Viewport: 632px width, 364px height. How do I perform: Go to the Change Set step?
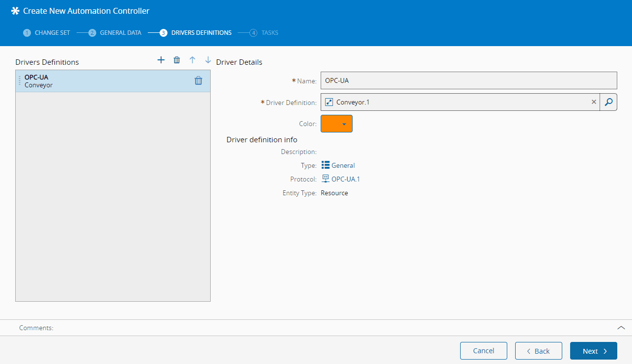(47, 33)
